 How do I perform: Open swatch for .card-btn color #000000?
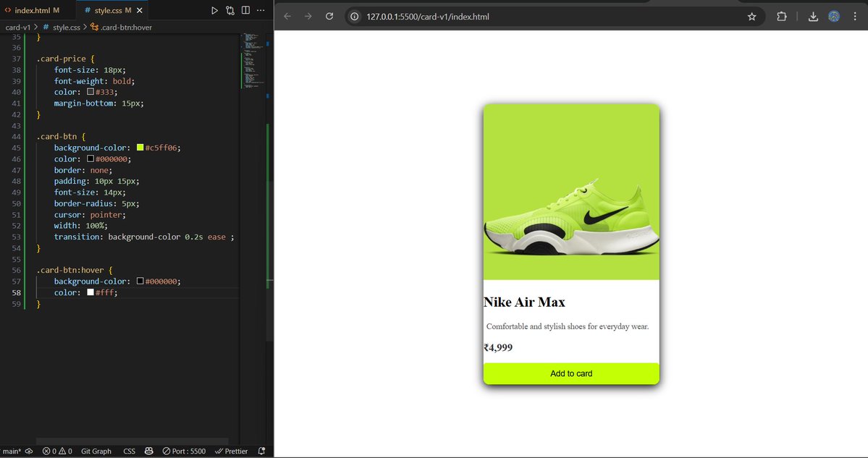coord(90,158)
